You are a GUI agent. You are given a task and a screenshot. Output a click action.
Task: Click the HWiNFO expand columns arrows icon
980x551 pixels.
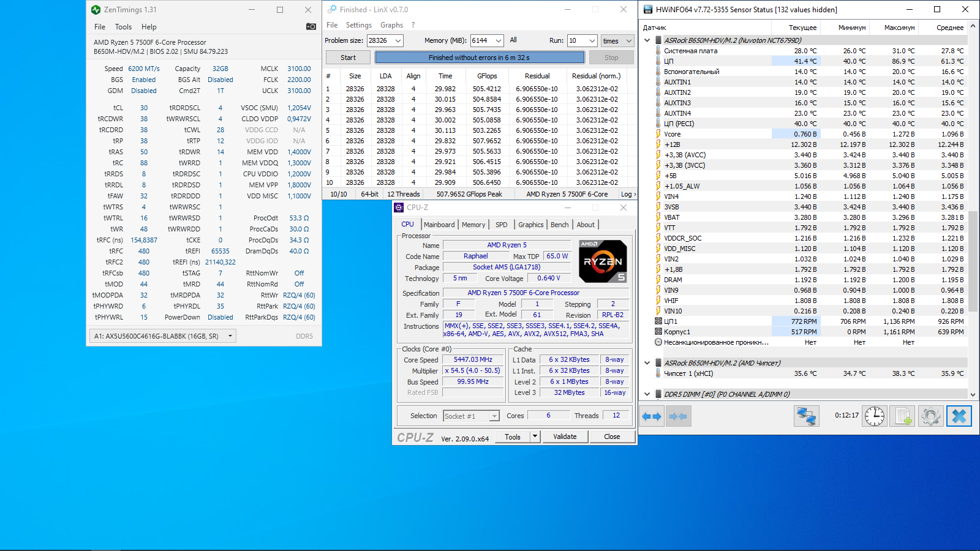point(652,416)
